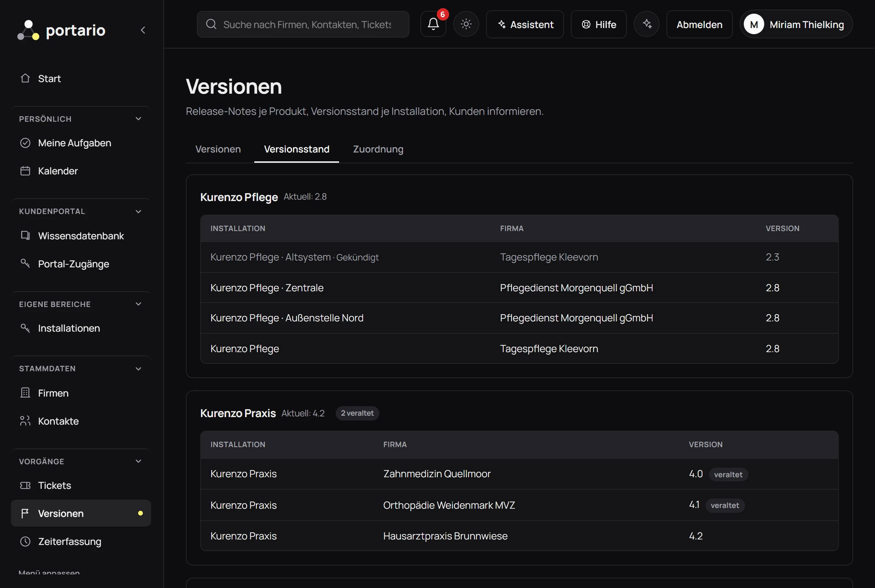Collapse the Vorgänge section

[138, 461]
